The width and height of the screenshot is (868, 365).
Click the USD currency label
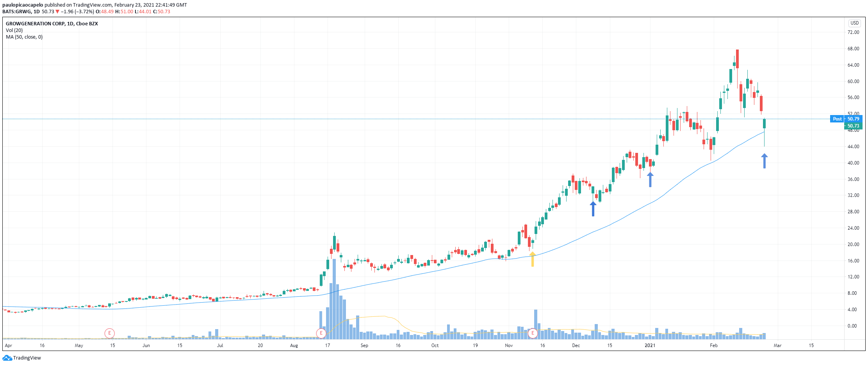point(855,23)
